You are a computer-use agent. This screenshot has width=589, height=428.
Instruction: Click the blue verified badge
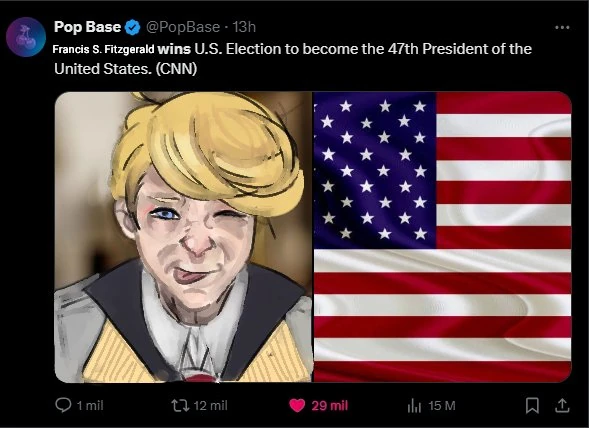132,27
